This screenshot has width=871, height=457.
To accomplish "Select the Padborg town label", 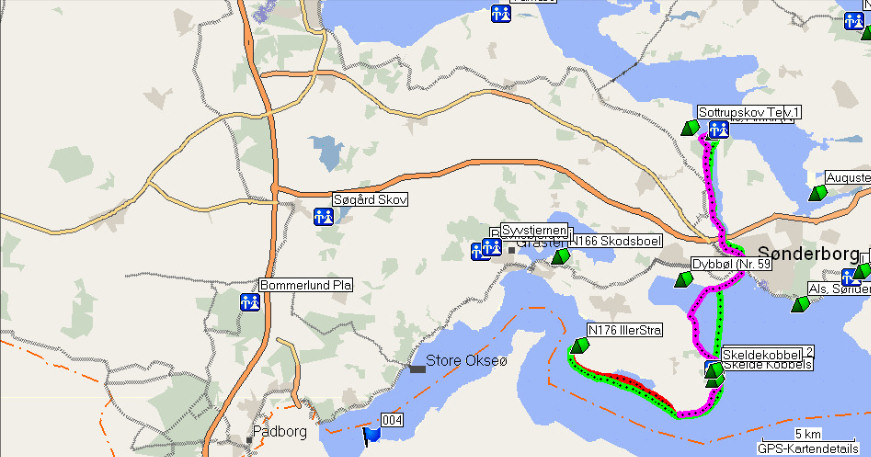I will [x=279, y=431].
